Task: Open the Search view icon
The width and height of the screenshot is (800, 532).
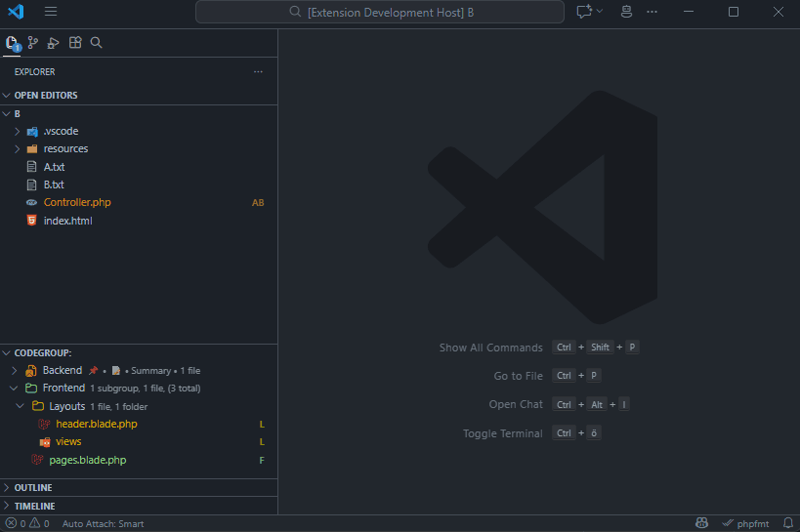Action: coord(96,43)
